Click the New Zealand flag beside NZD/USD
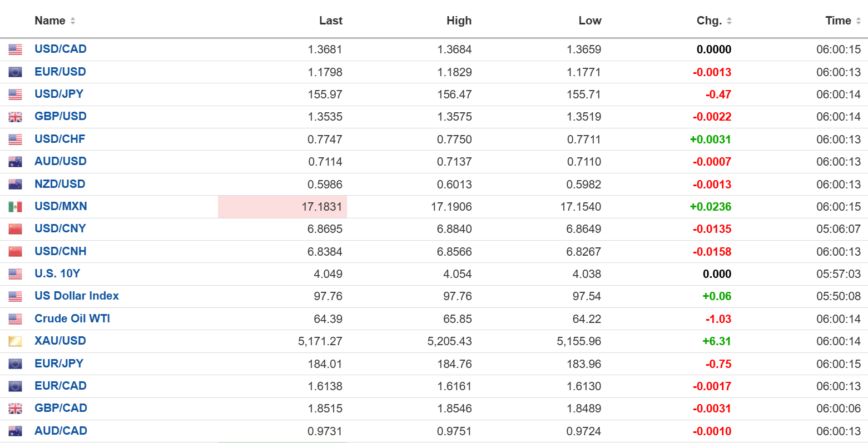868x443 pixels. coord(15,184)
